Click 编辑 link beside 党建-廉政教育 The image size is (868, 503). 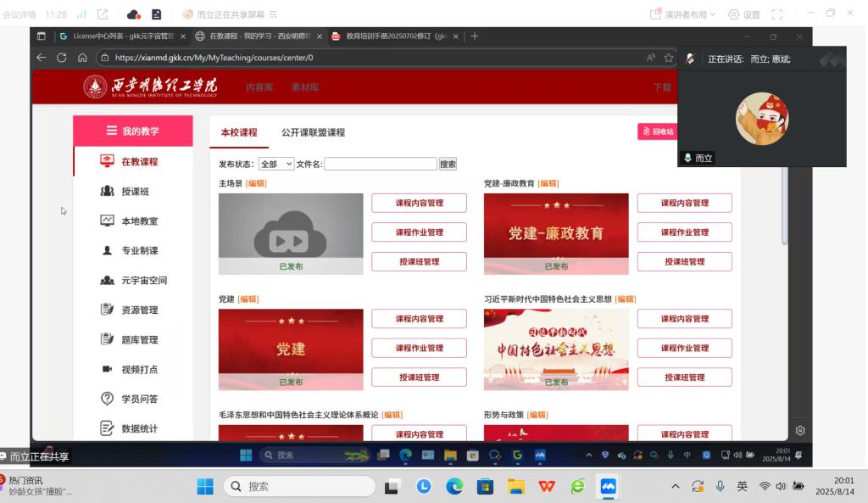(x=548, y=183)
